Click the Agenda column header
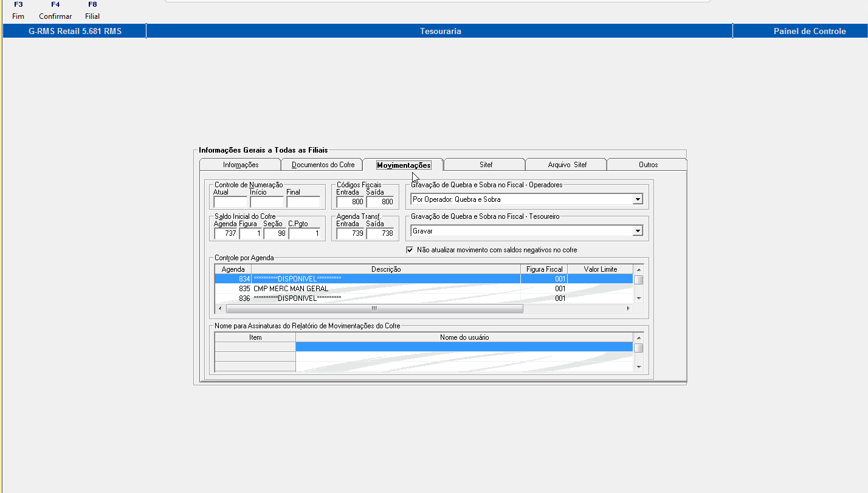 233,269
